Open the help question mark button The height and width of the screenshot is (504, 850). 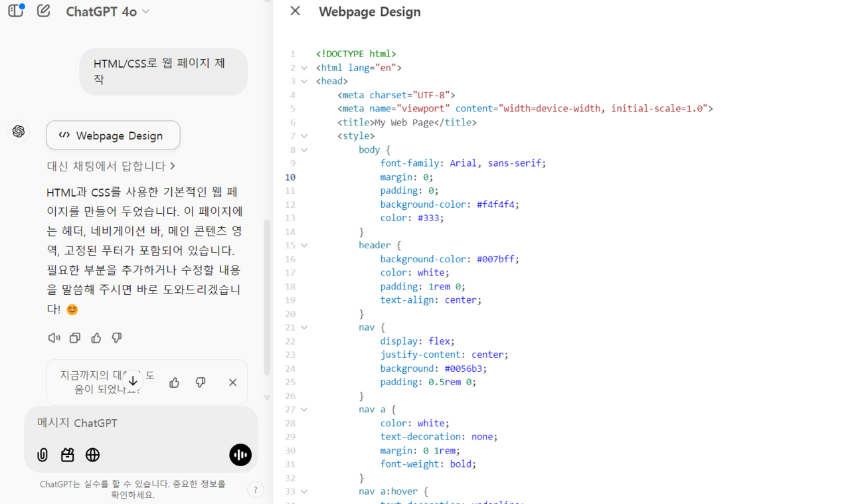click(255, 490)
